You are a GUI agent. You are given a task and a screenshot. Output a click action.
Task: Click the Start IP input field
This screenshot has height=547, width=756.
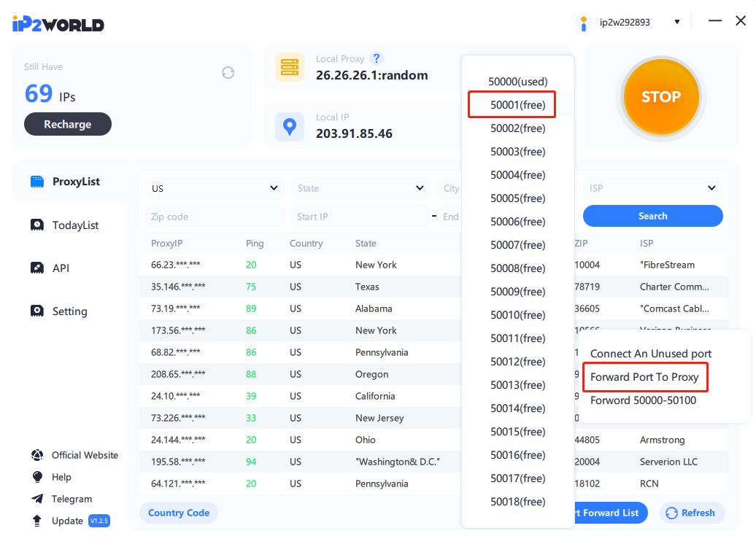click(x=360, y=217)
